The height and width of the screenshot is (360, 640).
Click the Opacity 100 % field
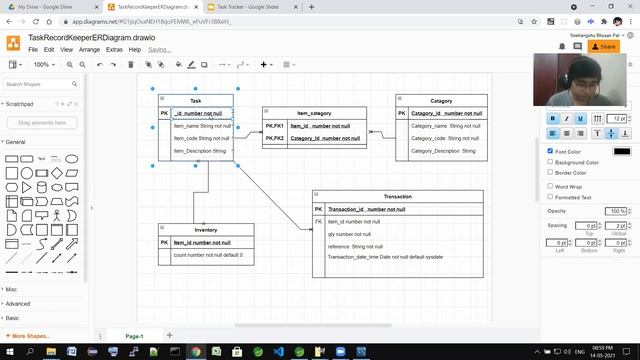coord(615,211)
